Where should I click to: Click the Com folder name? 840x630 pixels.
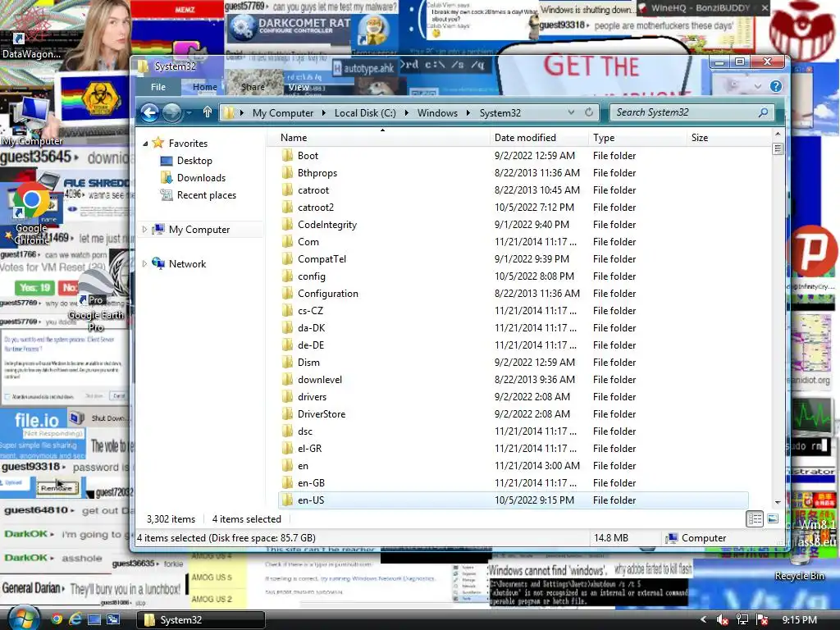click(x=308, y=242)
